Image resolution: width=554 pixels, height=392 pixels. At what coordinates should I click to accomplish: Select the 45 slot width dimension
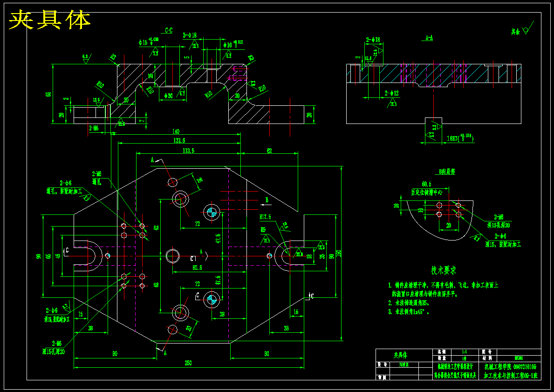pos(58,256)
